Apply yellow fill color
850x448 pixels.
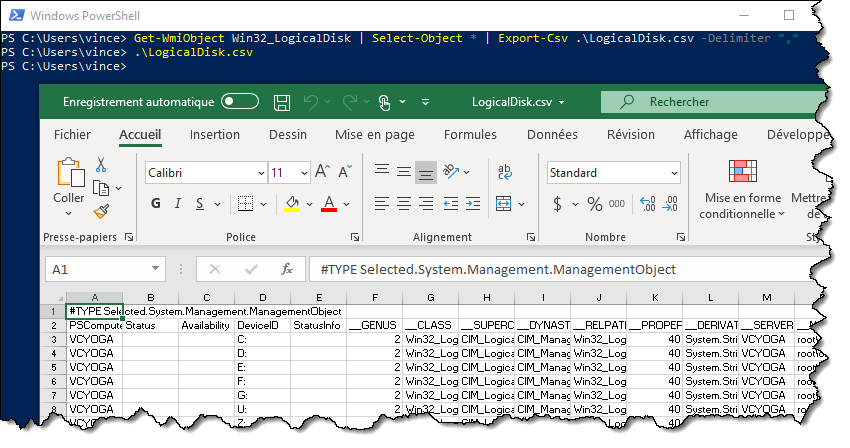click(292, 204)
